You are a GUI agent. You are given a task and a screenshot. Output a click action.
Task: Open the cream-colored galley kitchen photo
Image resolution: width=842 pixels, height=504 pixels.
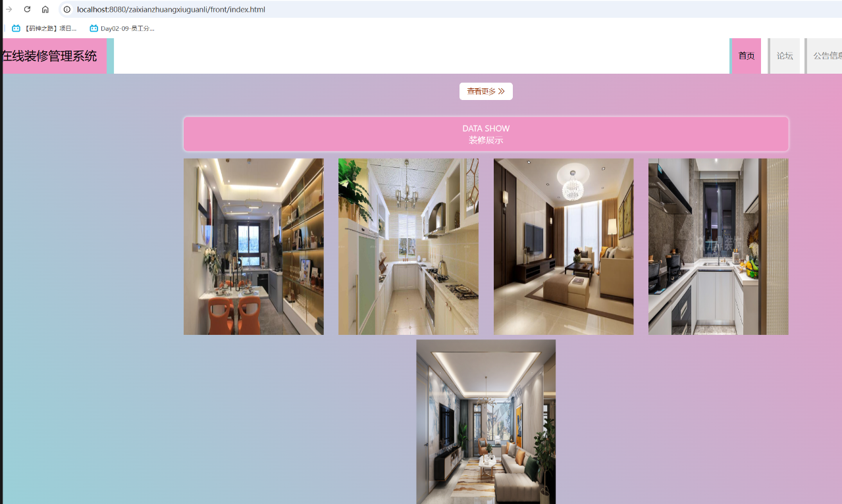coord(408,247)
